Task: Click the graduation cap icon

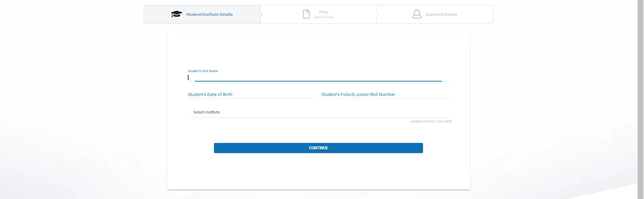Action: [176, 14]
